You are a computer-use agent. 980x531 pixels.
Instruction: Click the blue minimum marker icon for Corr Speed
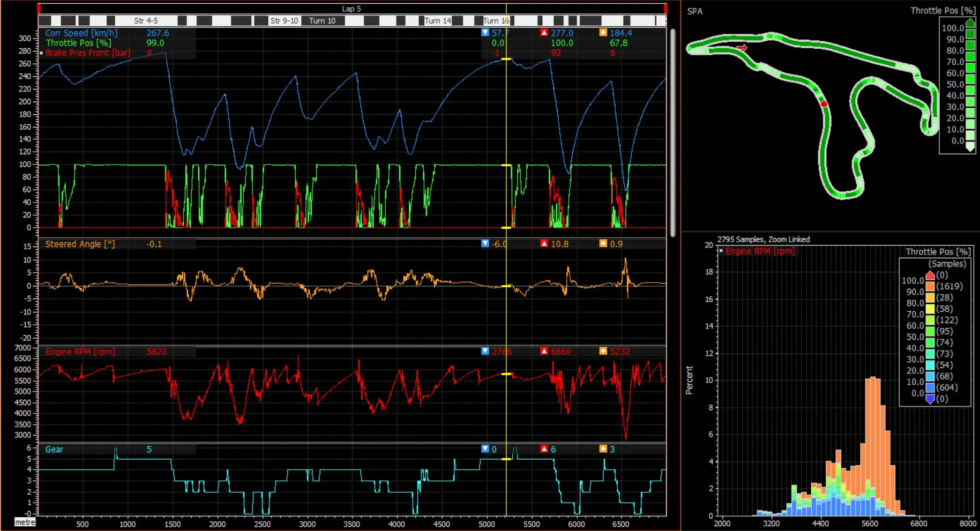(x=485, y=33)
